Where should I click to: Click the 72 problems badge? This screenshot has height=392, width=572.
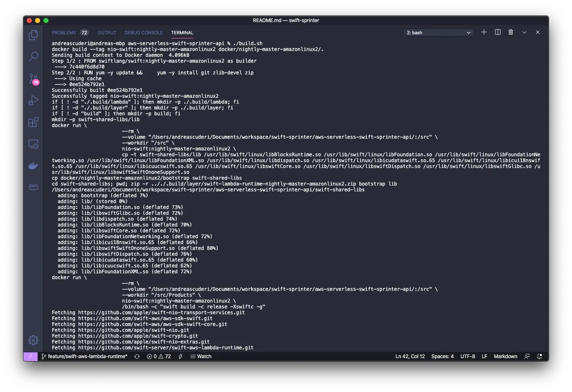84,33
